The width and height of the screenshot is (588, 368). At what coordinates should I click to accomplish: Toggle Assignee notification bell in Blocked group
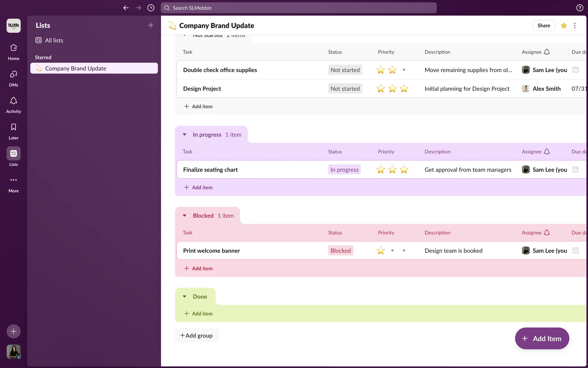tap(547, 232)
